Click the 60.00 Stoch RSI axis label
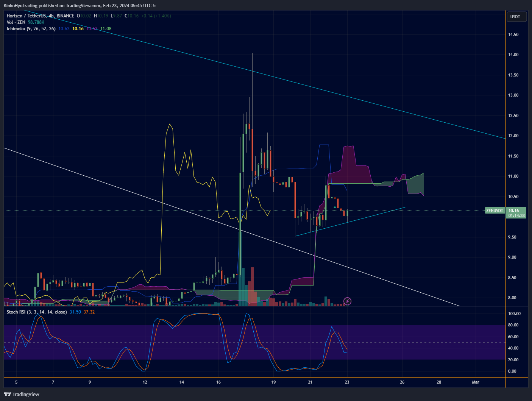The image size is (532, 401). pos(513,337)
